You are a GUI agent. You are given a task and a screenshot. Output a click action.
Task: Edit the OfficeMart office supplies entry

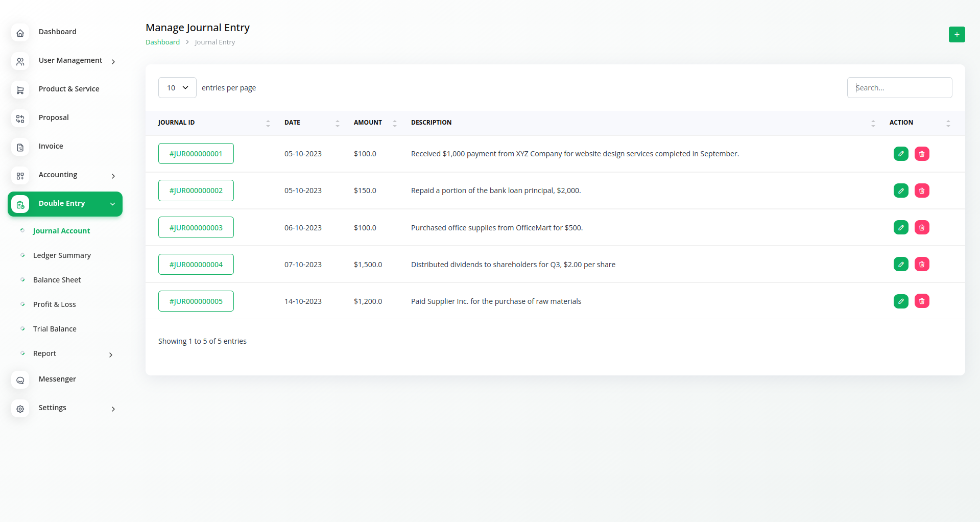point(901,227)
